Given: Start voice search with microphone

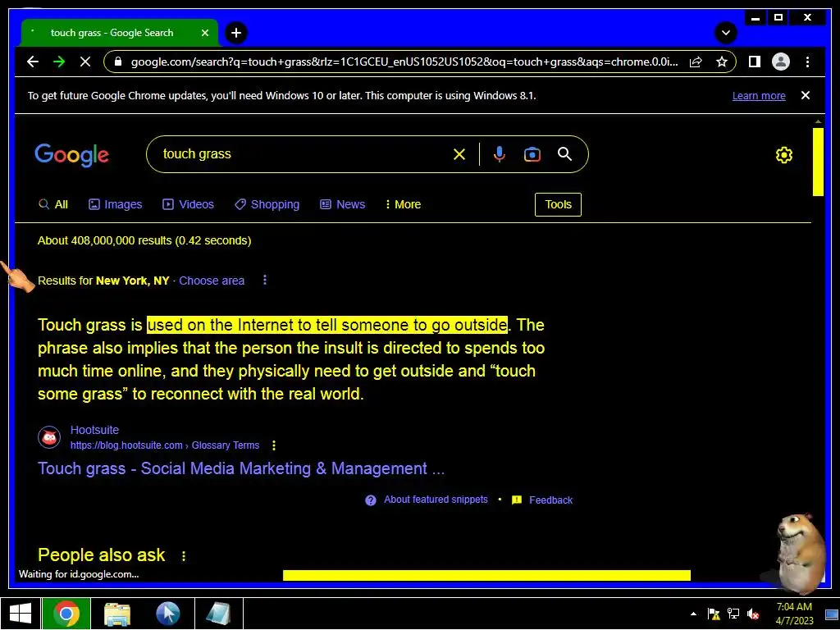Looking at the screenshot, I should pyautogui.click(x=500, y=154).
